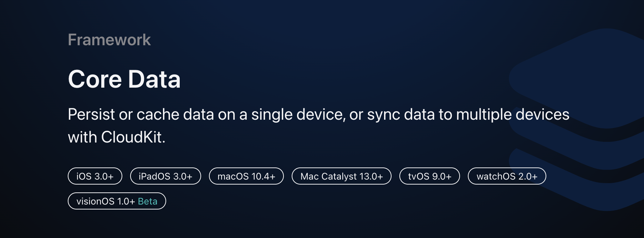Image resolution: width=644 pixels, height=238 pixels.
Task: Click the Framework eyebrow label
Action: pyautogui.click(x=109, y=40)
